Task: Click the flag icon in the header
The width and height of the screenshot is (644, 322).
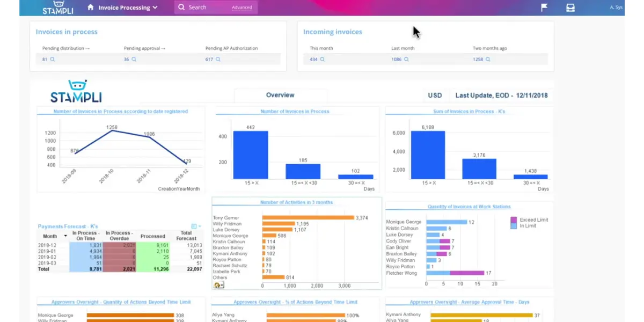Action: pos(544,8)
